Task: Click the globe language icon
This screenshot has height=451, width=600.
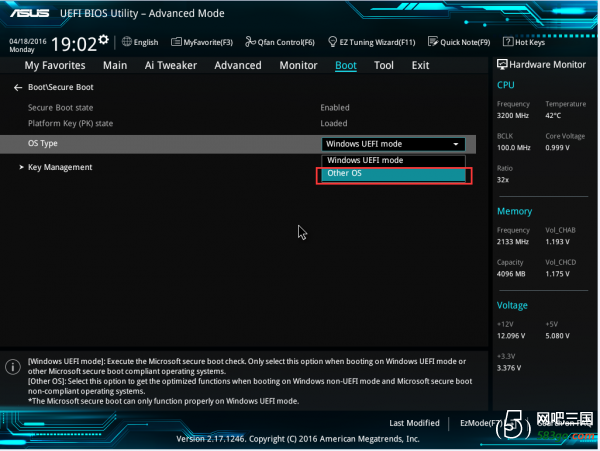Action: (127, 41)
